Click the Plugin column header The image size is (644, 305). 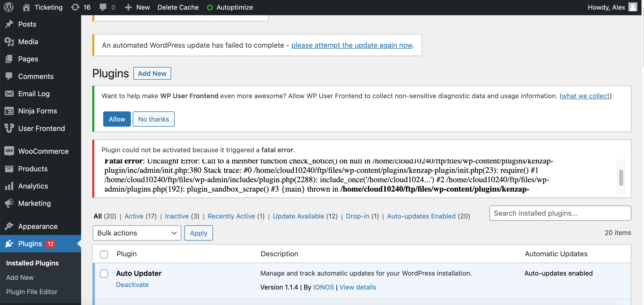127,254
